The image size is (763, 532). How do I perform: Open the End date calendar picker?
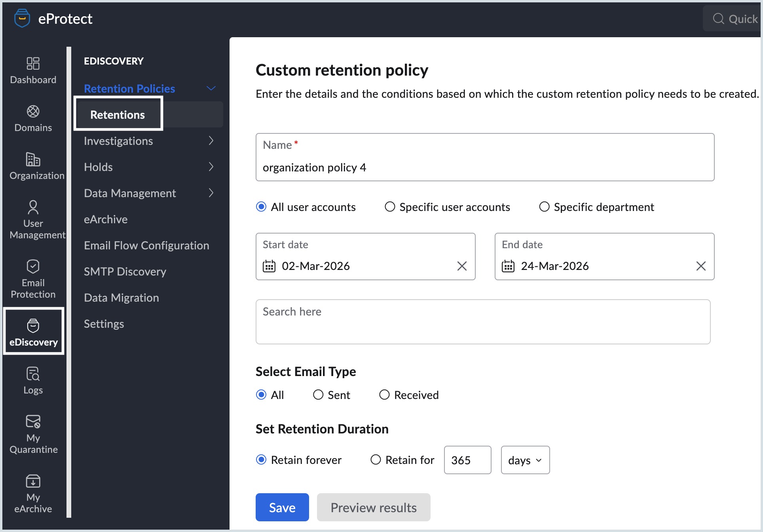[x=509, y=266]
